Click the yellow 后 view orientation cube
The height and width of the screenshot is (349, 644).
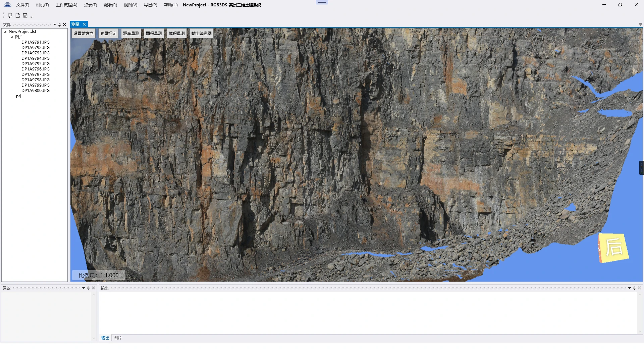613,248
